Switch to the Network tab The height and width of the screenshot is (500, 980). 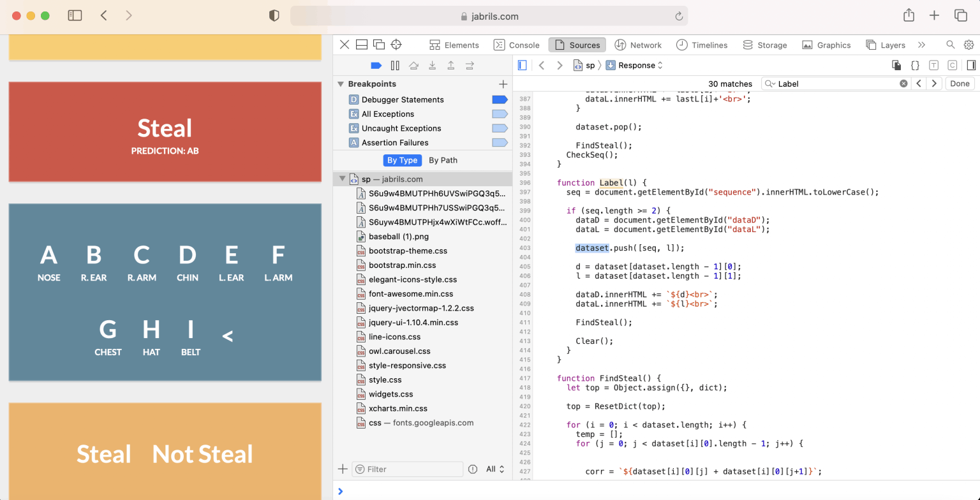coord(638,45)
